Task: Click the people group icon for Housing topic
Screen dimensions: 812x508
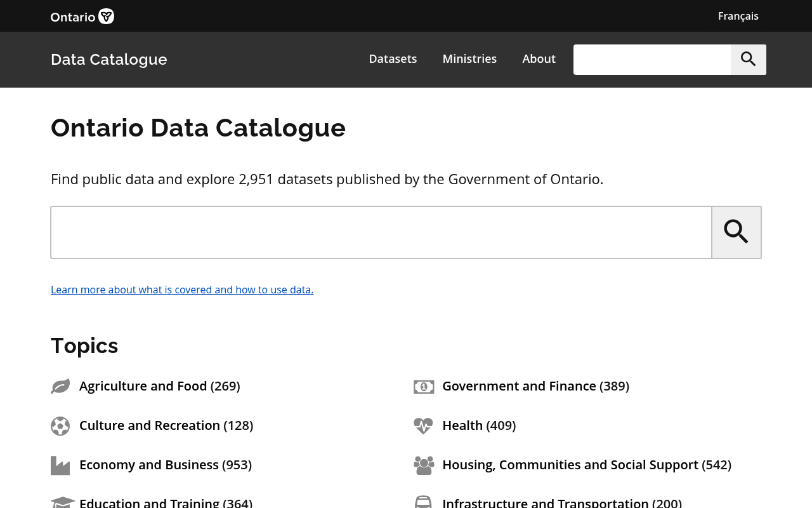Action: click(424, 465)
